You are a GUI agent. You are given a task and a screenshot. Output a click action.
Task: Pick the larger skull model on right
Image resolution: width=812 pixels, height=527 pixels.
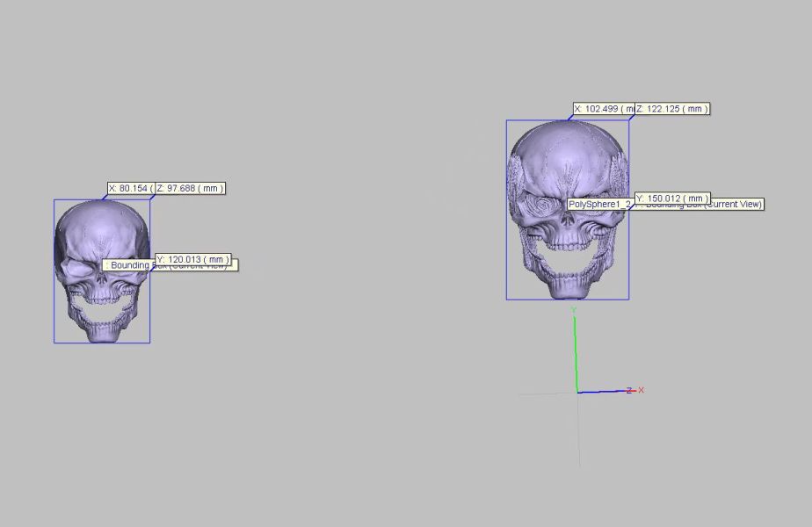point(568,210)
